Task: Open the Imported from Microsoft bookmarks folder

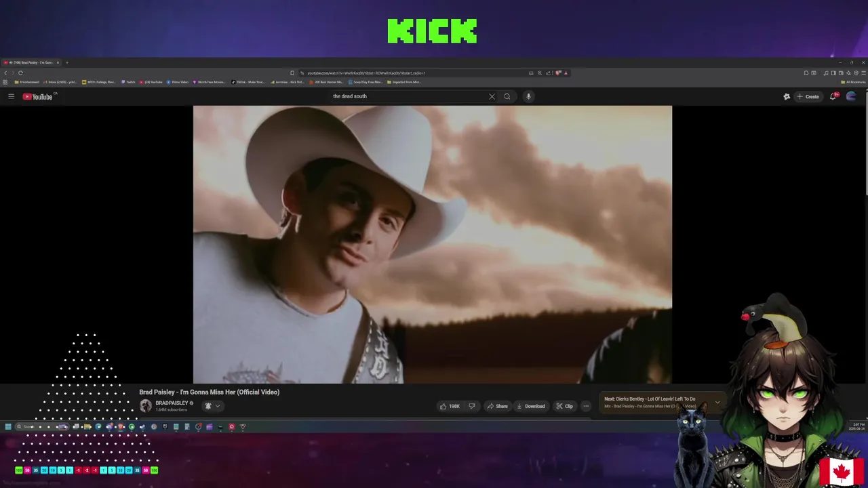Action: pyautogui.click(x=404, y=82)
